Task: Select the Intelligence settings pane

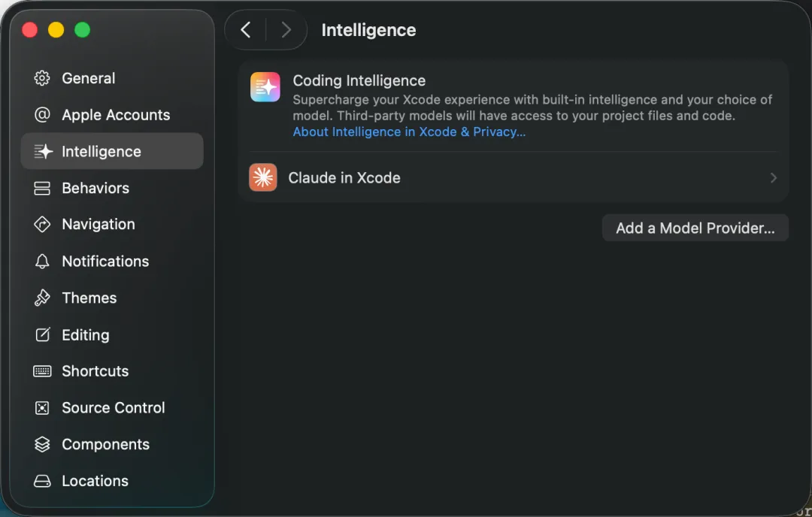Action: pos(112,151)
